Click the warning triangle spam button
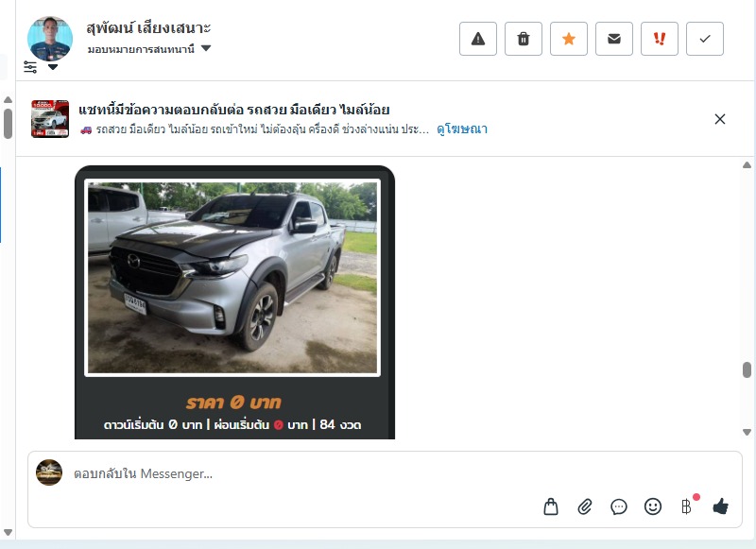 click(x=478, y=39)
